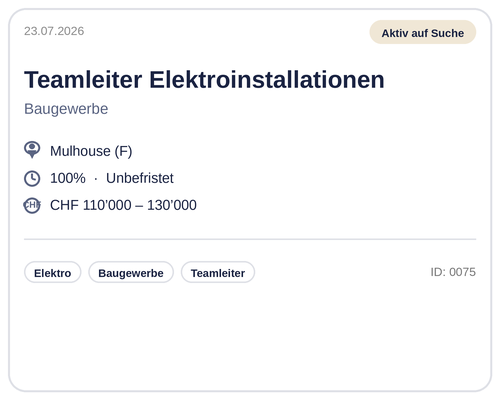Screen dimensions: 500x400
Task: Click the date 23.07.2026
Action: click(54, 31)
